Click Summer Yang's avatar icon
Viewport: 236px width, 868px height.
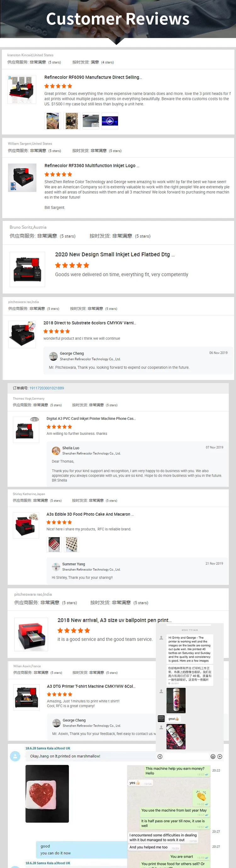[x=56, y=566]
